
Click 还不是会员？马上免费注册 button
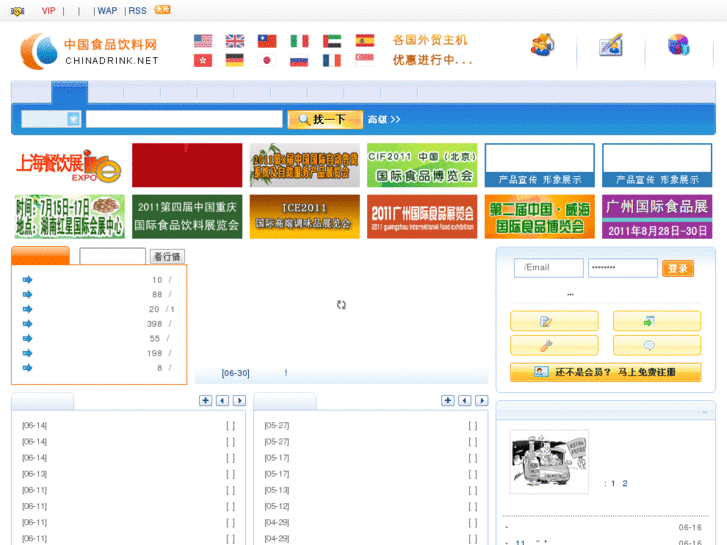pyautogui.click(x=606, y=372)
